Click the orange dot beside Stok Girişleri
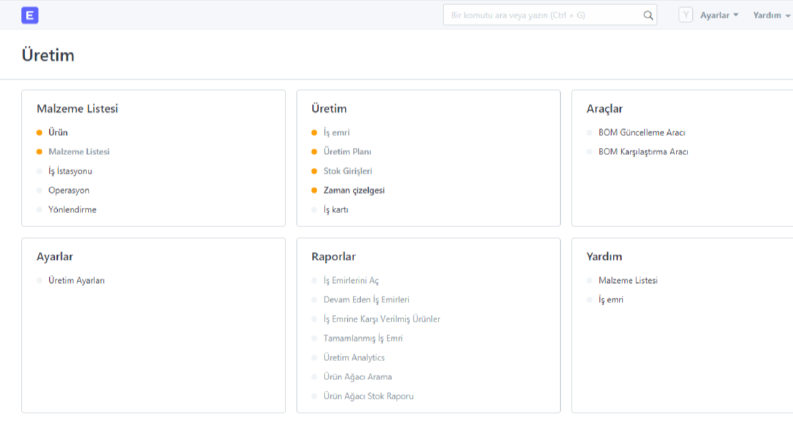 coord(314,171)
